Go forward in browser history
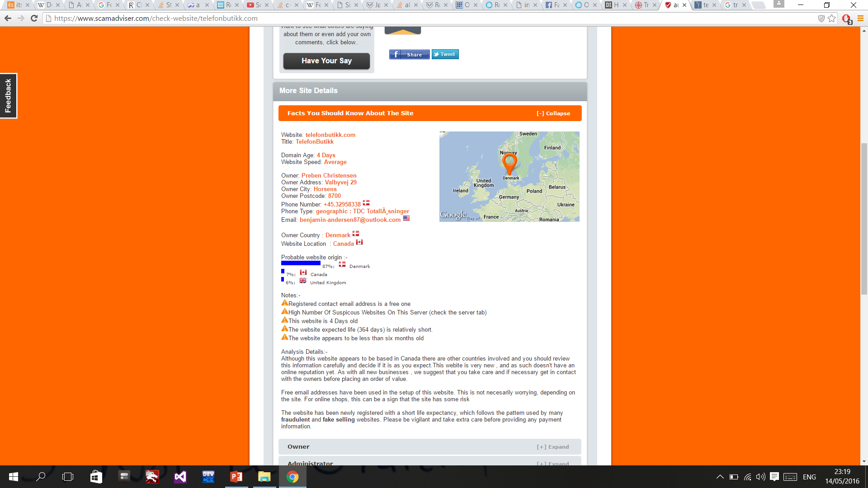868x488 pixels. (x=21, y=19)
